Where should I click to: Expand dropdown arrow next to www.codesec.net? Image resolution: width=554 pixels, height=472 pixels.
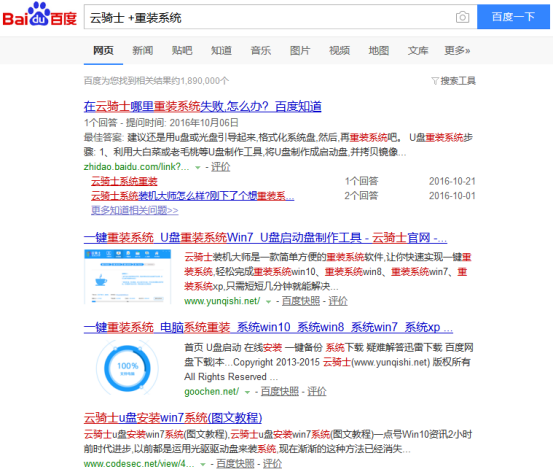point(203,465)
